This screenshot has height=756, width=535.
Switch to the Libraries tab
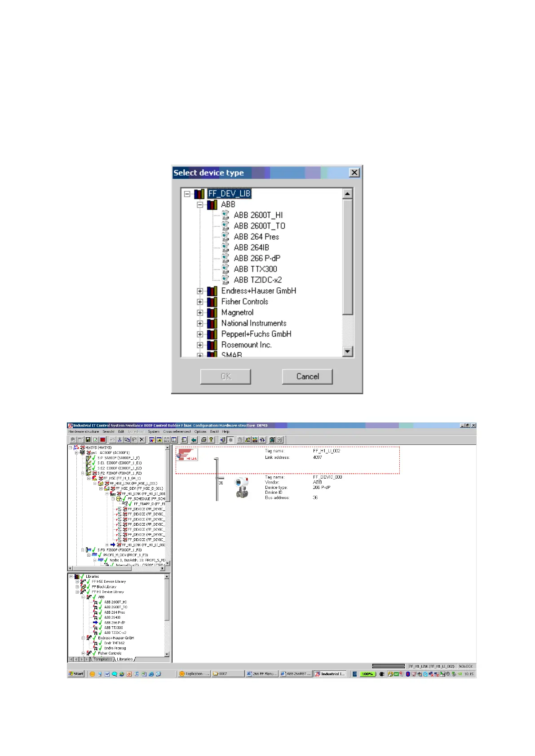tap(124, 659)
